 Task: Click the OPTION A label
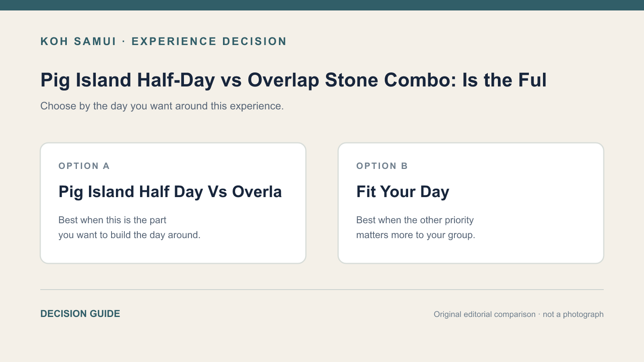84,166
